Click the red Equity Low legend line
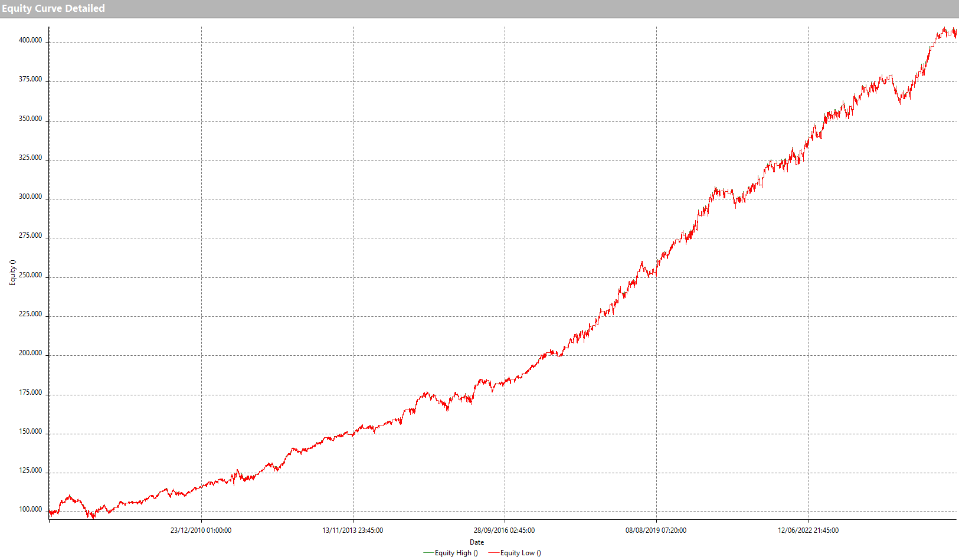The width and height of the screenshot is (959, 560). coord(493,553)
